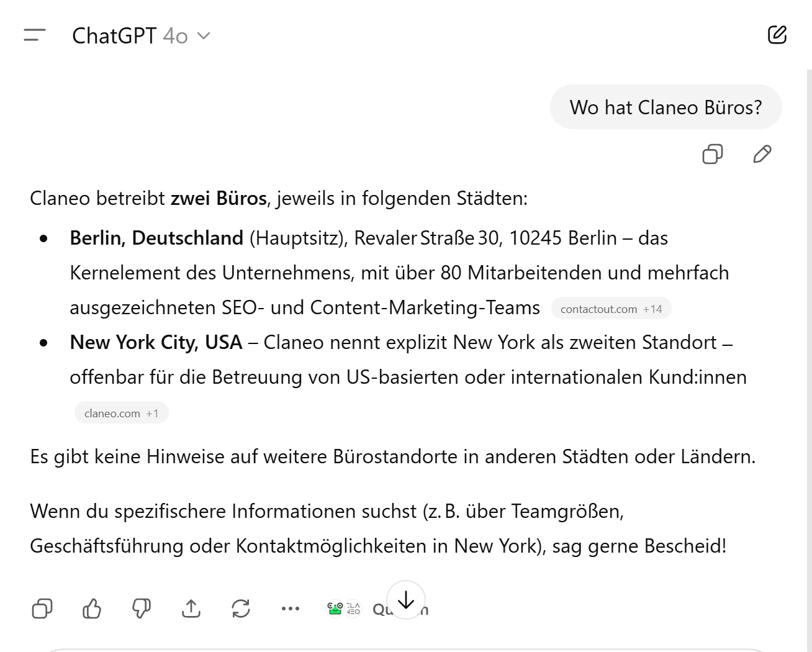Click the source favicons next to Quellen
The image size is (812, 652).
coord(343,609)
